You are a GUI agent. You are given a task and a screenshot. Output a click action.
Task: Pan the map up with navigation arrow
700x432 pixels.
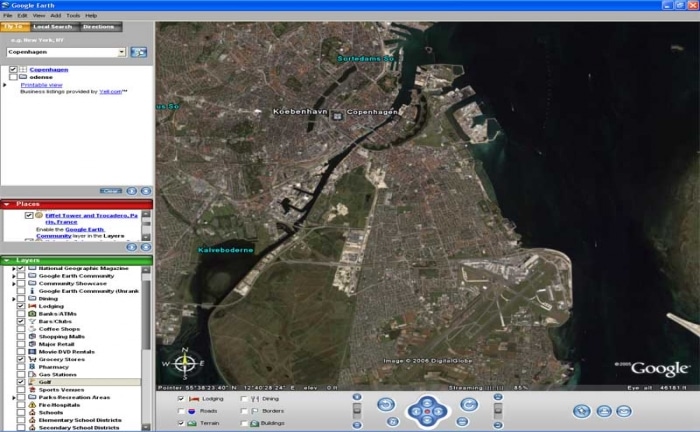[x=427, y=400]
